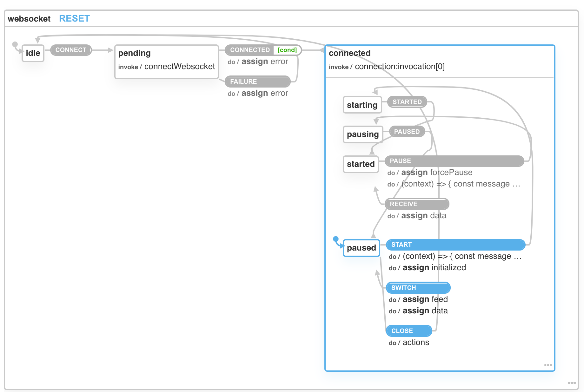The width and height of the screenshot is (584, 392).
Task: Fire the CLOSE event
Action: (408, 331)
